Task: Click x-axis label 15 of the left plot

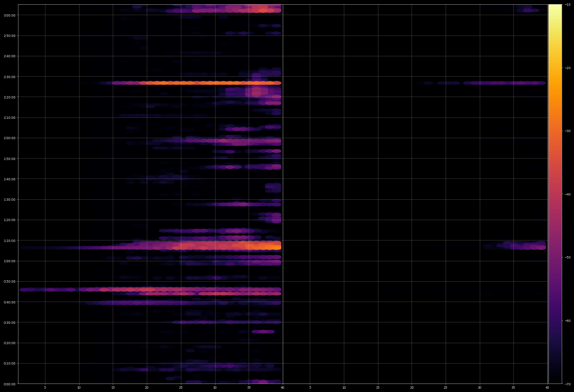Action: pos(113,388)
